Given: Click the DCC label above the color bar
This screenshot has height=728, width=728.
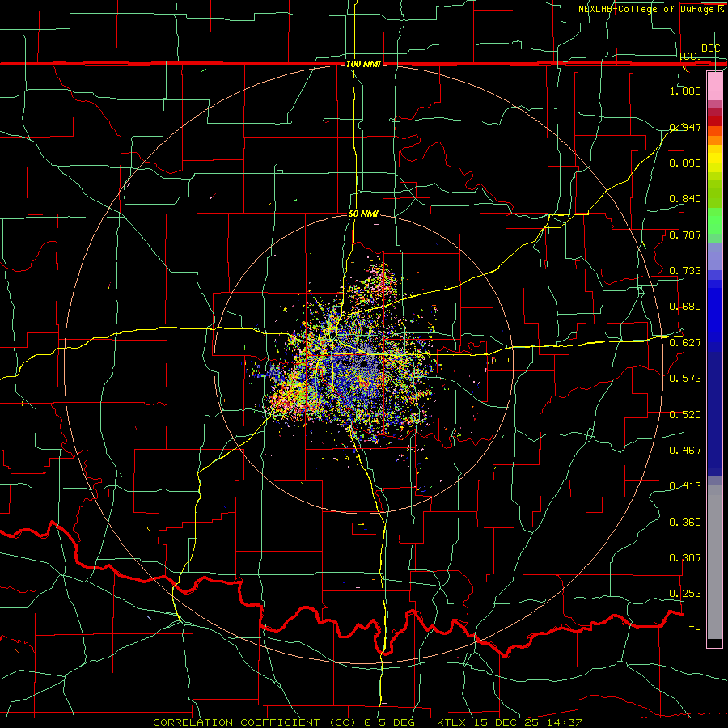Looking at the screenshot, I should (x=710, y=49).
